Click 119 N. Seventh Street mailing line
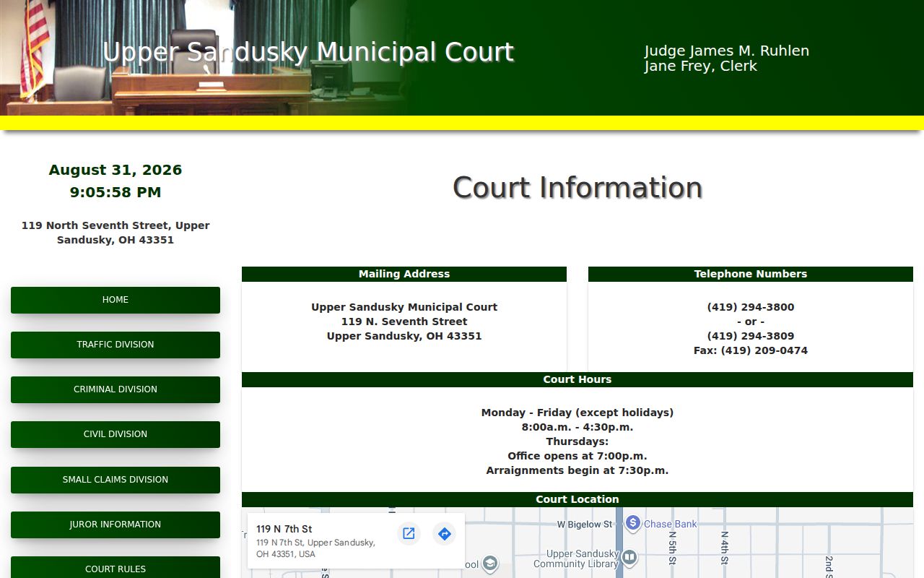This screenshot has height=578, width=924. tap(404, 322)
